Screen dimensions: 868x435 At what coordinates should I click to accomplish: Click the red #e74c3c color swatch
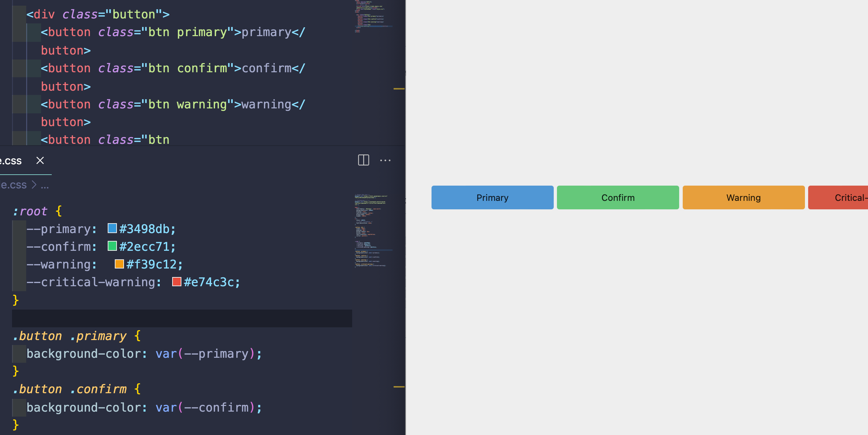point(177,282)
